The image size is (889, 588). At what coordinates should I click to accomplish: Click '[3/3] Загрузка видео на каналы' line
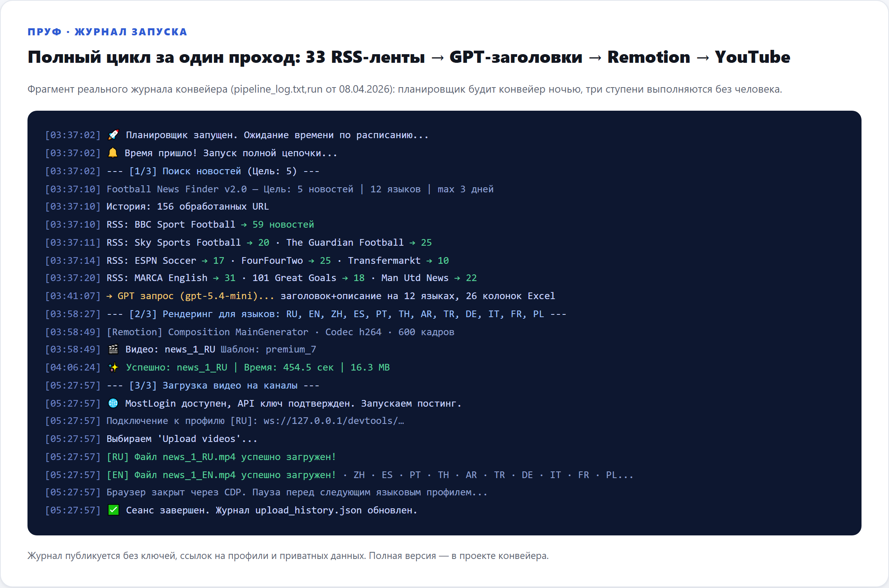[x=213, y=385]
